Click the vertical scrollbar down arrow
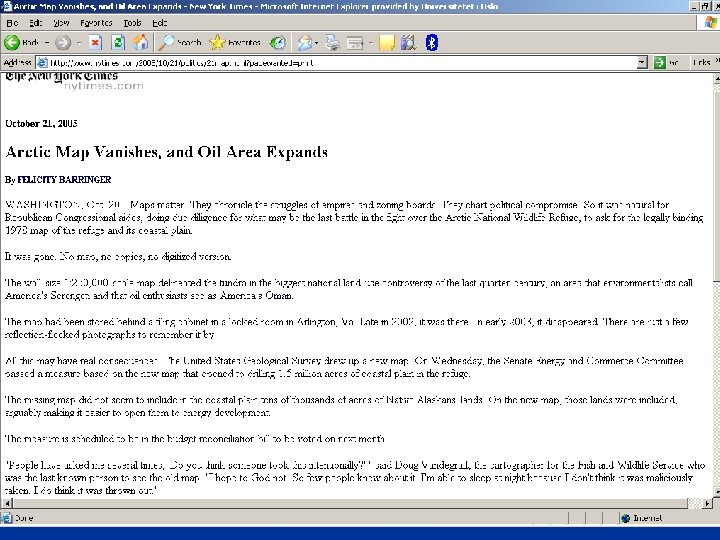This screenshot has height=540, width=720. [x=716, y=491]
